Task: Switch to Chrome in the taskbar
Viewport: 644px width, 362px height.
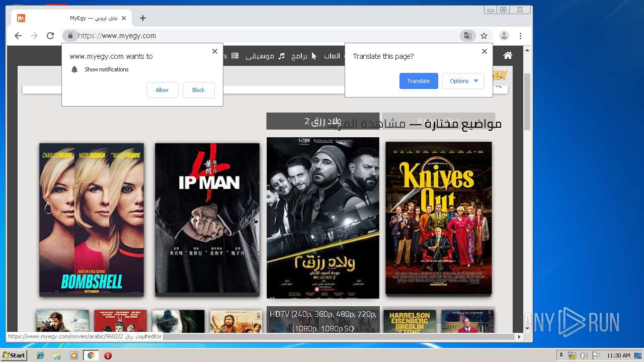Action: pos(91,355)
